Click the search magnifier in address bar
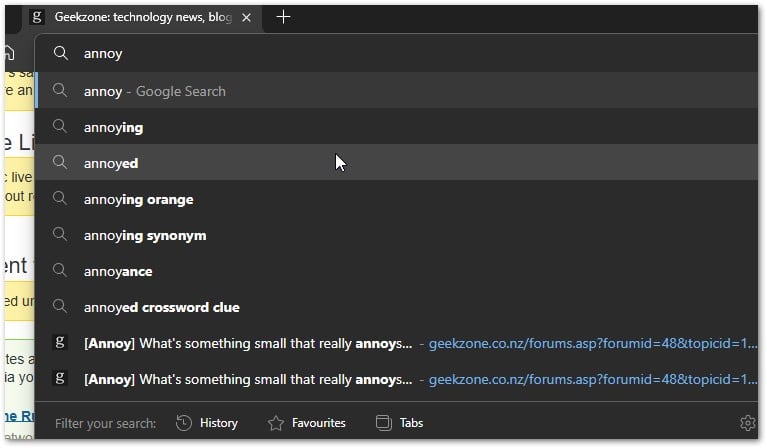 pos(61,53)
